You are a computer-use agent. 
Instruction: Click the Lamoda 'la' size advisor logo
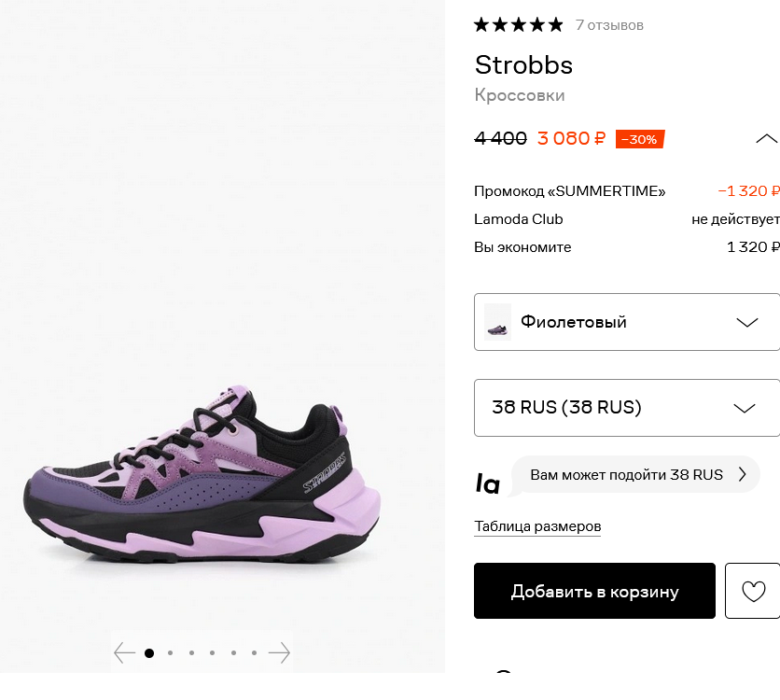[487, 483]
